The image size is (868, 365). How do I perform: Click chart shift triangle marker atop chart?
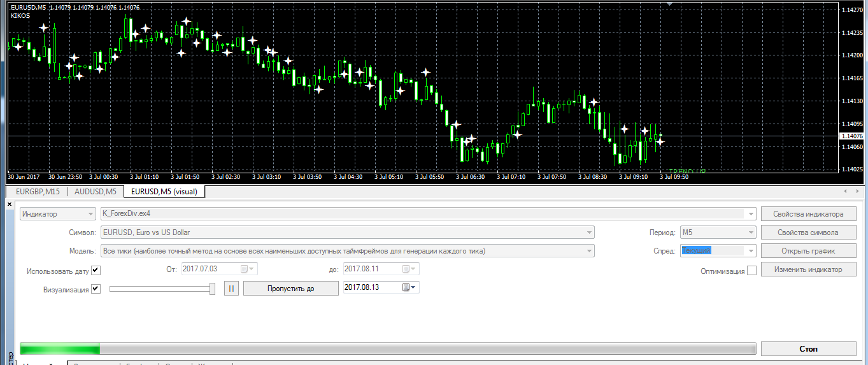coord(669,4)
